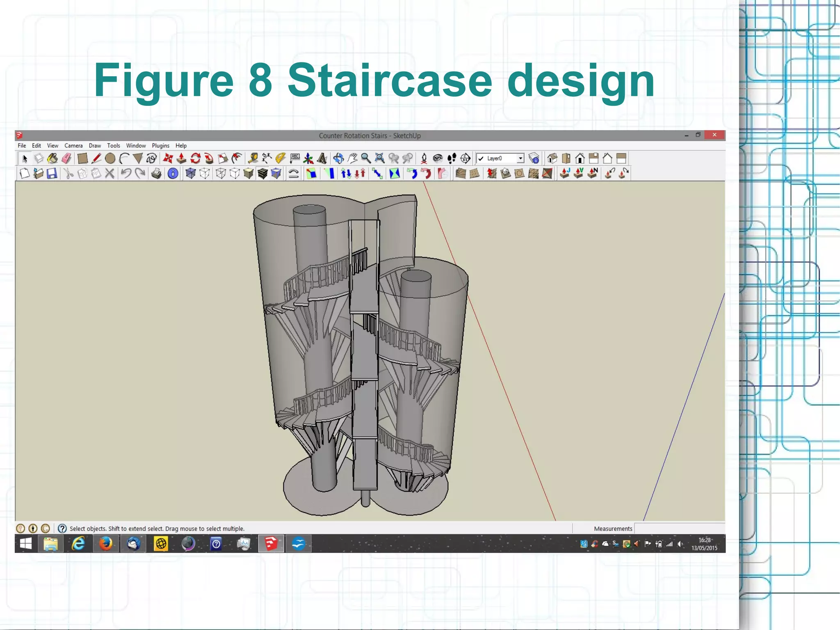Choose the Follow Me tool

pyautogui.click(x=209, y=158)
